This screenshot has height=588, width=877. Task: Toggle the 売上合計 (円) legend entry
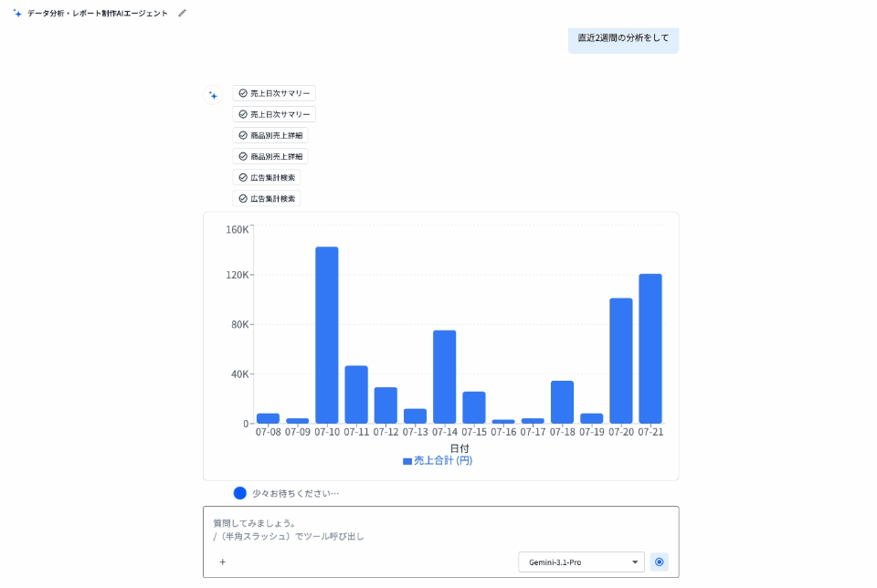tap(438, 460)
